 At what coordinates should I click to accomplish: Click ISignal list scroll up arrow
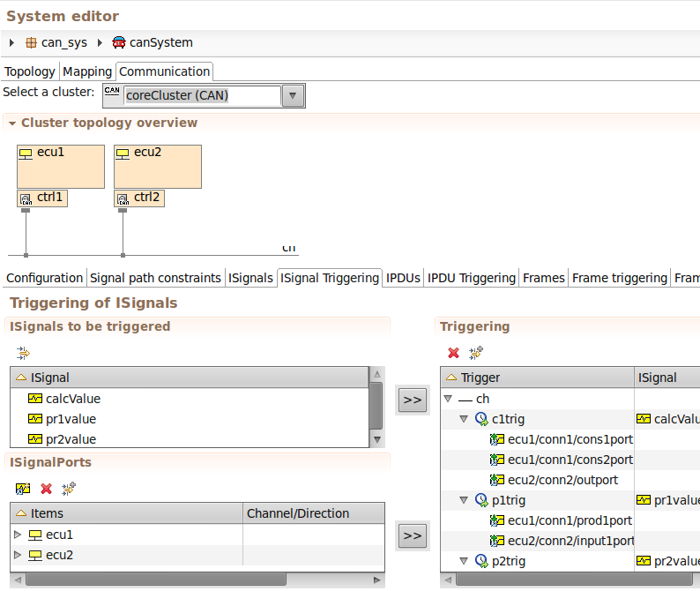[x=376, y=374]
